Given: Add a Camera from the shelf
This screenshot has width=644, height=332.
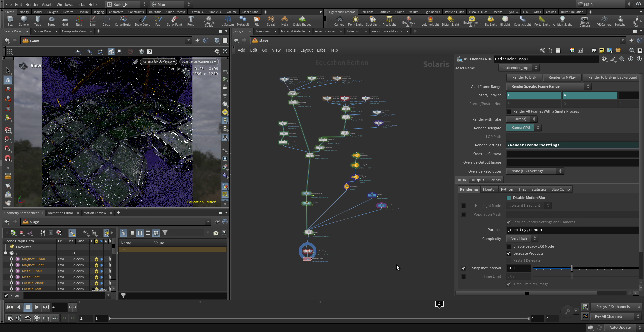Looking at the screenshot, I should coord(339,21).
